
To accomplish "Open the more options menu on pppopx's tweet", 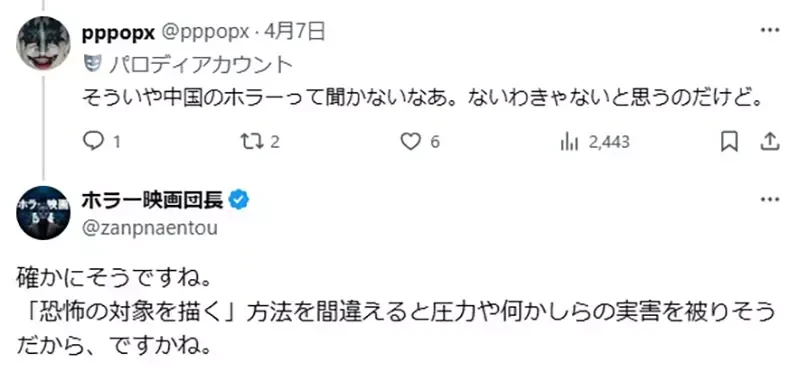I will point(769,31).
